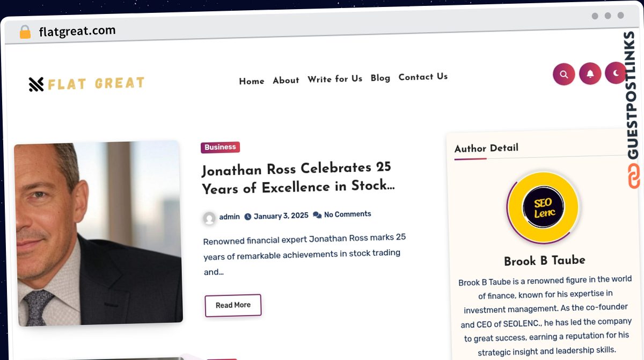Select the Blog menu item
This screenshot has height=360, width=644.
pyautogui.click(x=380, y=78)
